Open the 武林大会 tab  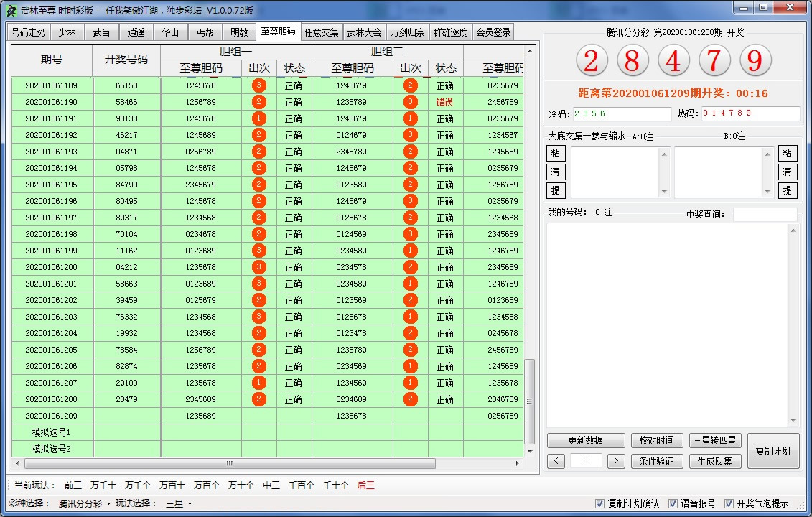pos(365,32)
